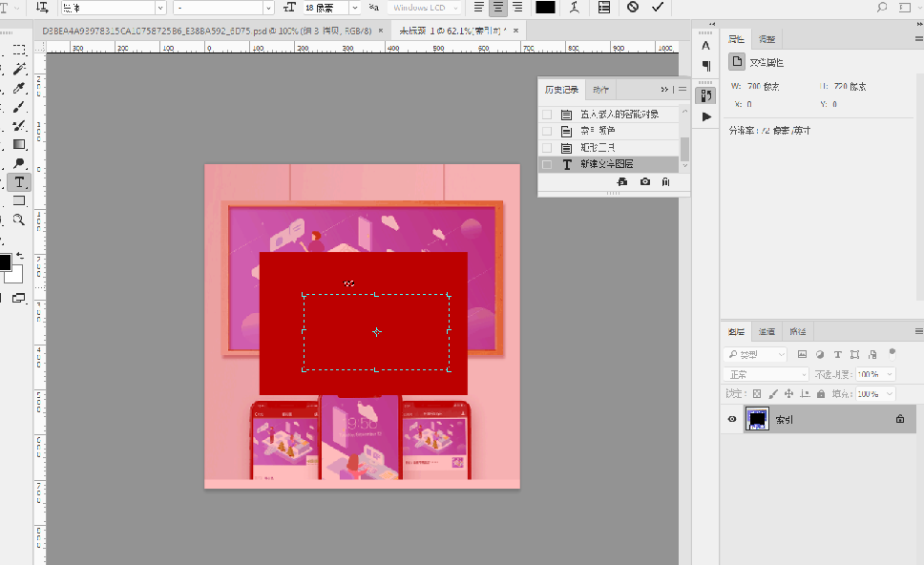Open the character and paragraph panels button
This screenshot has height=565, width=924.
603,7
